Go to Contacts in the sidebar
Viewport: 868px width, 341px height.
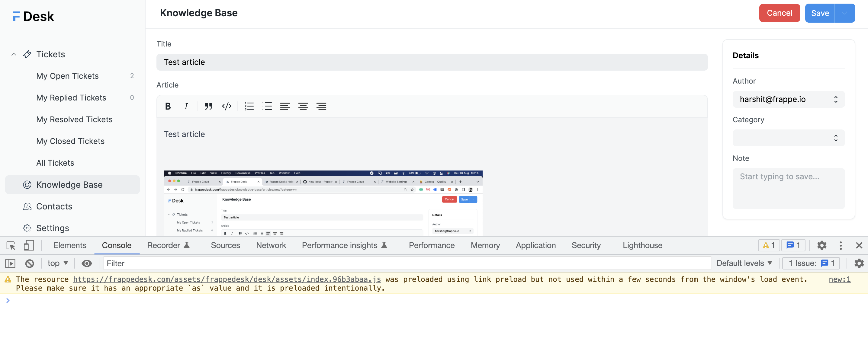[x=54, y=207]
